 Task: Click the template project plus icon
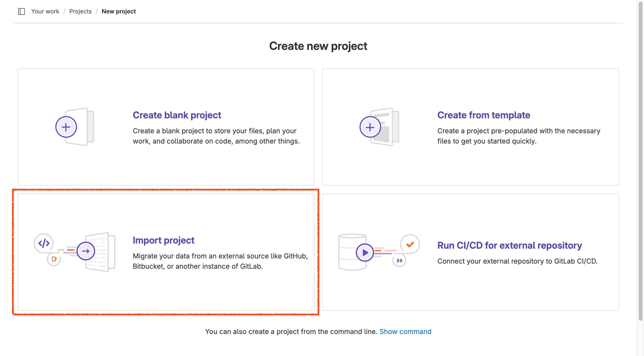point(370,127)
